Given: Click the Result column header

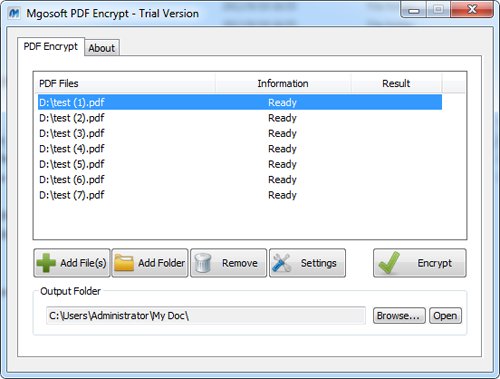Looking at the screenshot, I should pos(396,83).
